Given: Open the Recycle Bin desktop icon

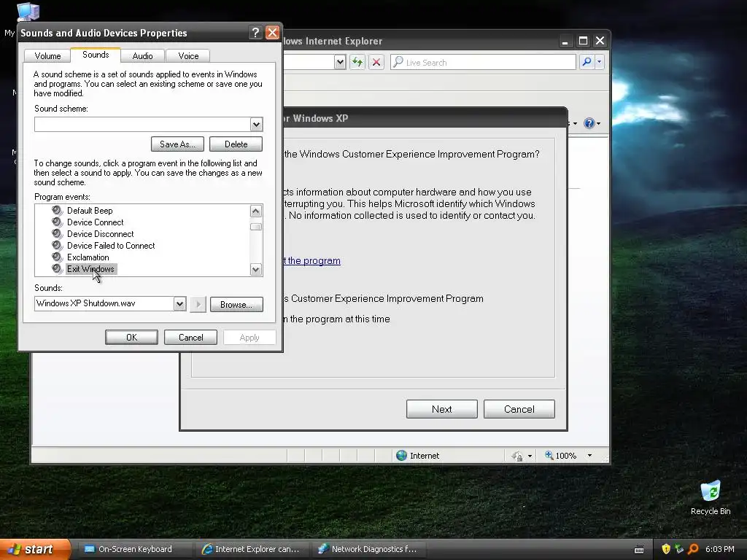Looking at the screenshot, I should click(711, 497).
